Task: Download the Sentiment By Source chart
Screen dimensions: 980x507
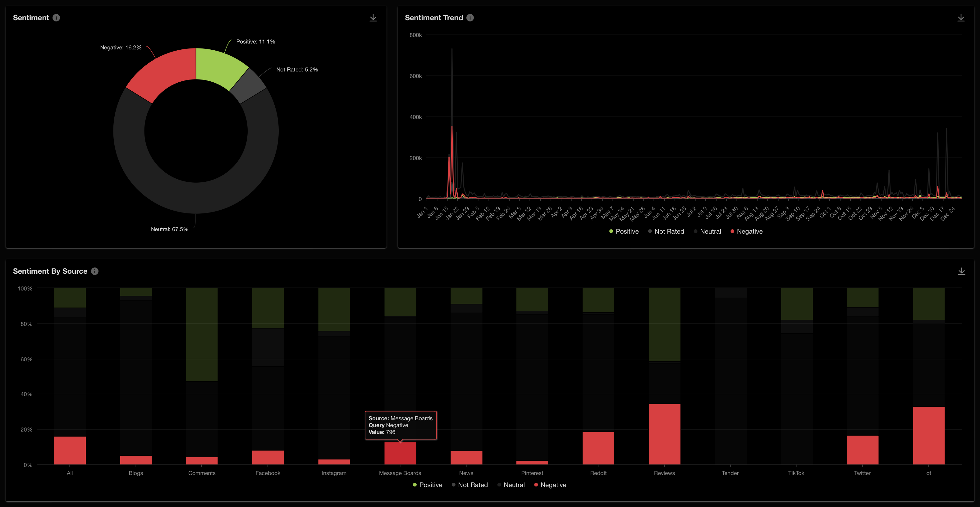Action: [x=962, y=271]
